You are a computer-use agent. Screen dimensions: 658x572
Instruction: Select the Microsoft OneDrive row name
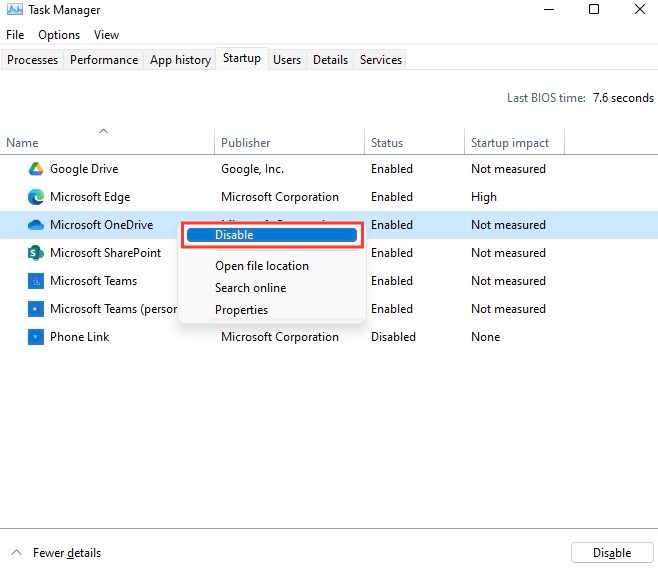tap(102, 225)
